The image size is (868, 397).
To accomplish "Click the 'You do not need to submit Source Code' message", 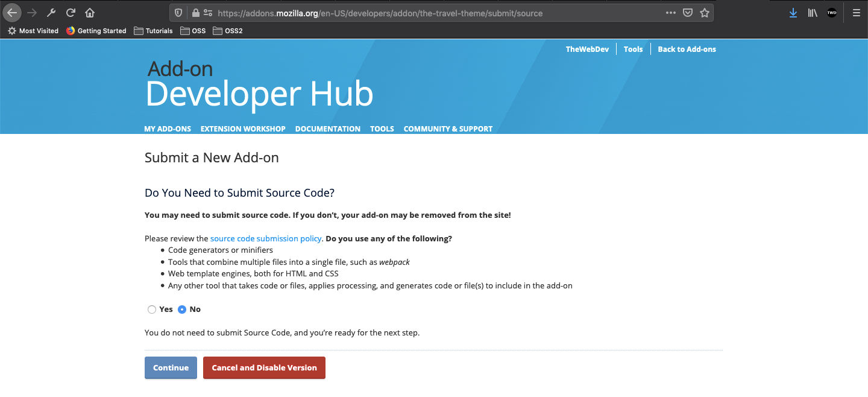I will coord(282,333).
